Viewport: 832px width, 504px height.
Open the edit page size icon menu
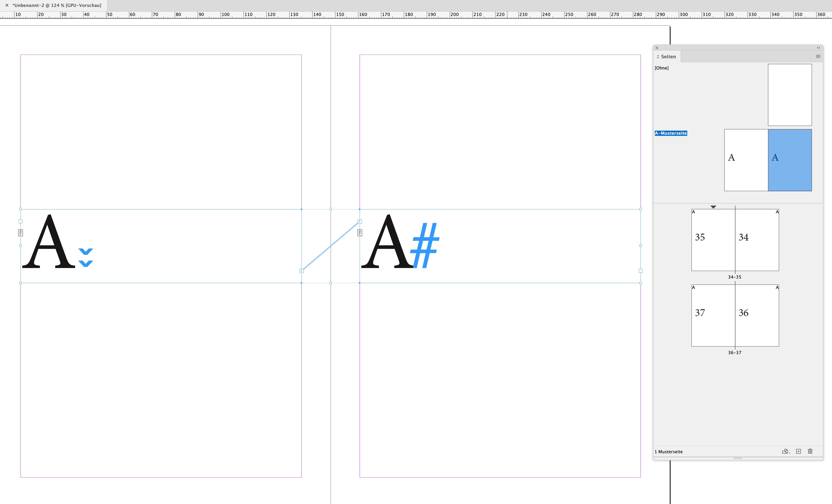coord(786,451)
